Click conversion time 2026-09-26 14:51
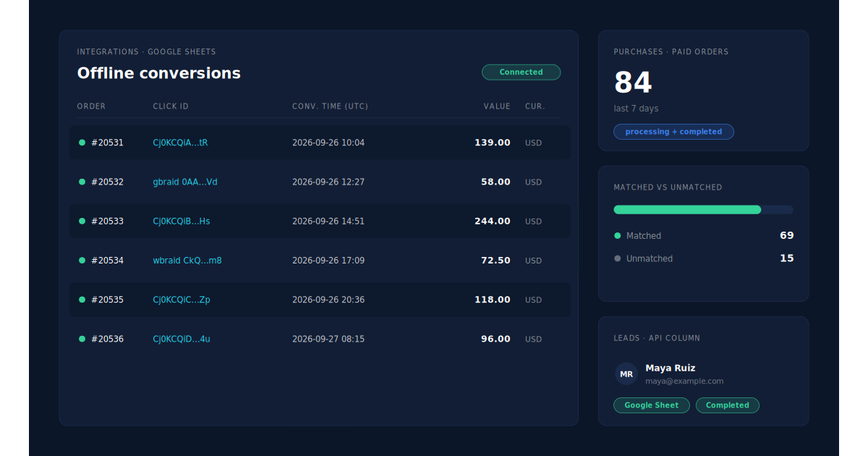The image size is (868, 456). point(328,221)
